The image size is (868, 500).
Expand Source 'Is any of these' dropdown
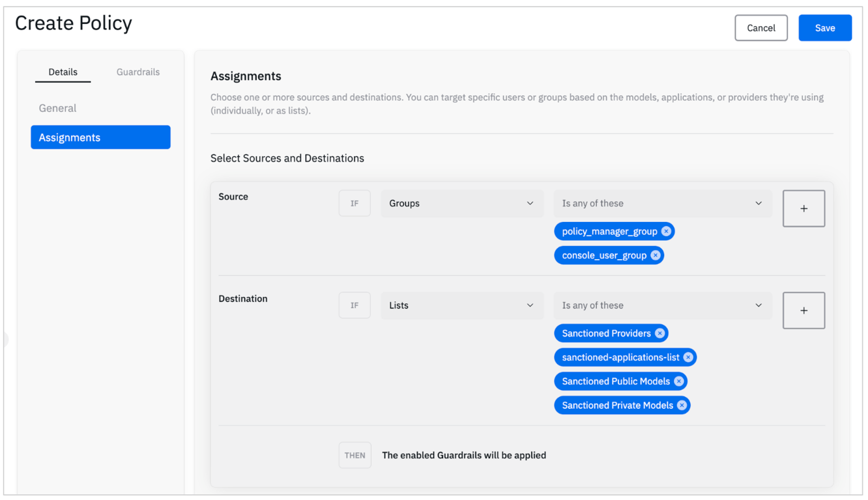point(662,203)
